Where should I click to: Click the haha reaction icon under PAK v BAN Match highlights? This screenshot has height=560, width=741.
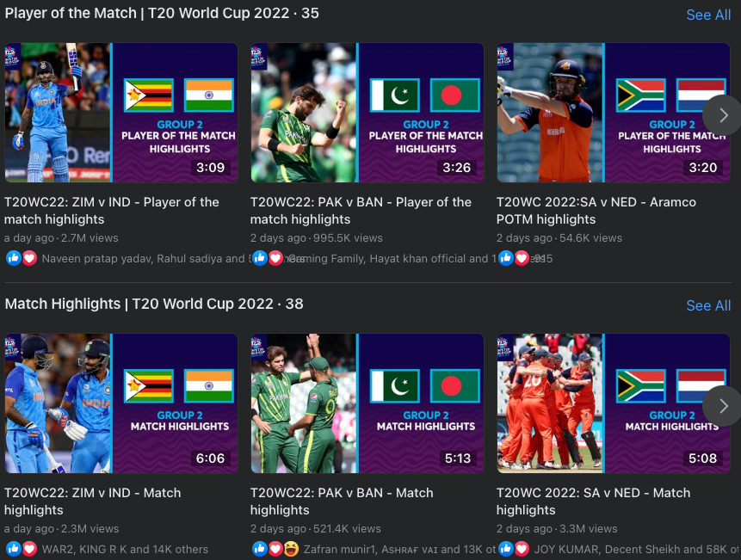(291, 549)
